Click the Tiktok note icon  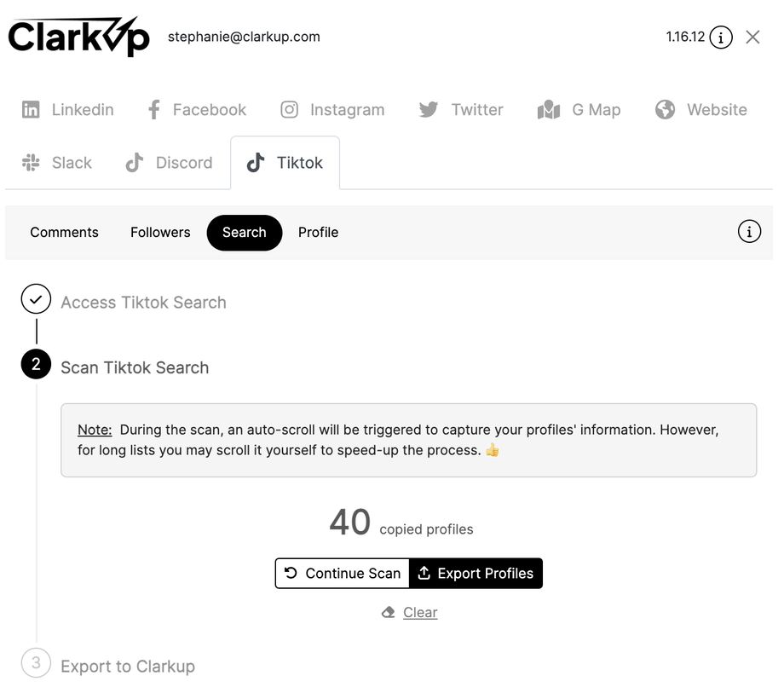point(256,163)
